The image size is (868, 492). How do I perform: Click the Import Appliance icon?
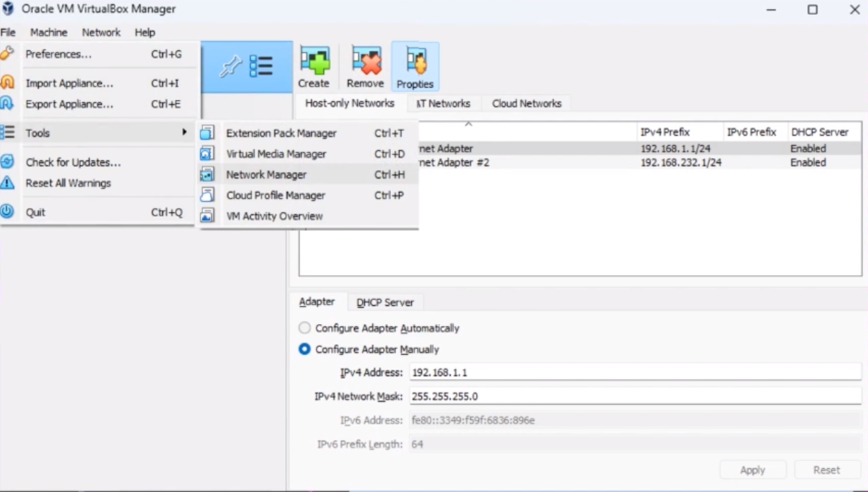pos(7,83)
